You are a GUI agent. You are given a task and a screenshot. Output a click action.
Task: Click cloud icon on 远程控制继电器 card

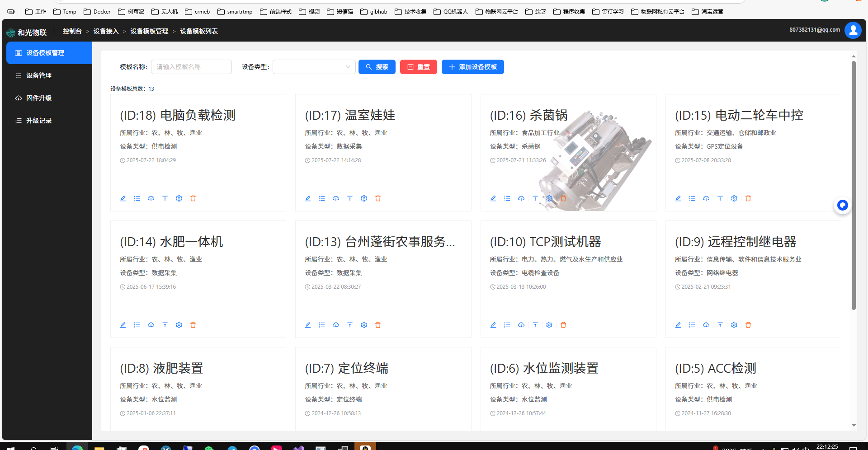point(706,325)
